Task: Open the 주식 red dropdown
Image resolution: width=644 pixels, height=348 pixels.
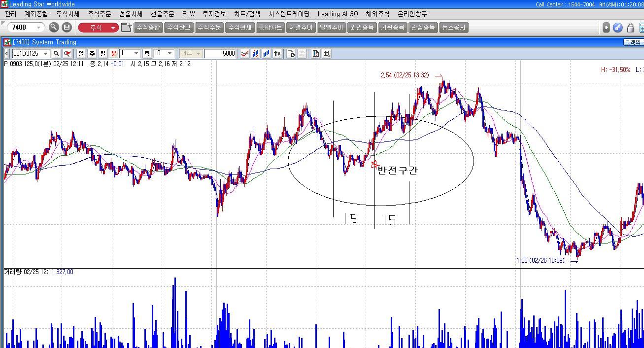Action: (x=98, y=28)
